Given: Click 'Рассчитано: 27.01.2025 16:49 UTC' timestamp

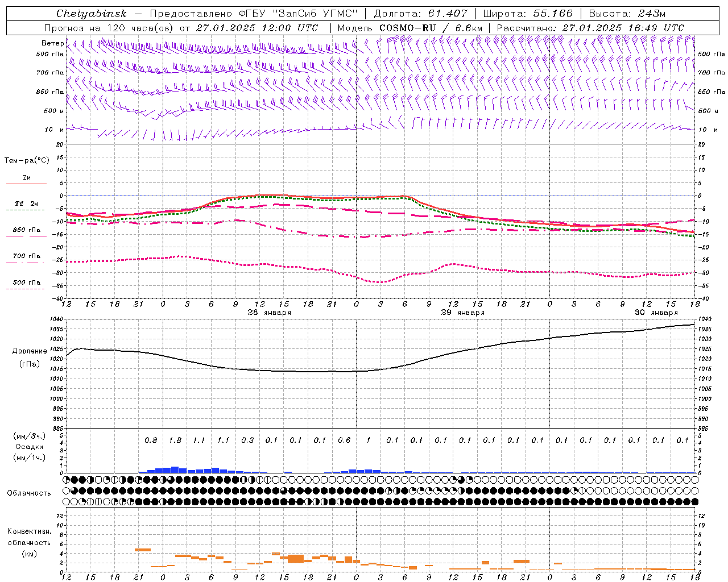Looking at the screenshot, I should point(590,28).
